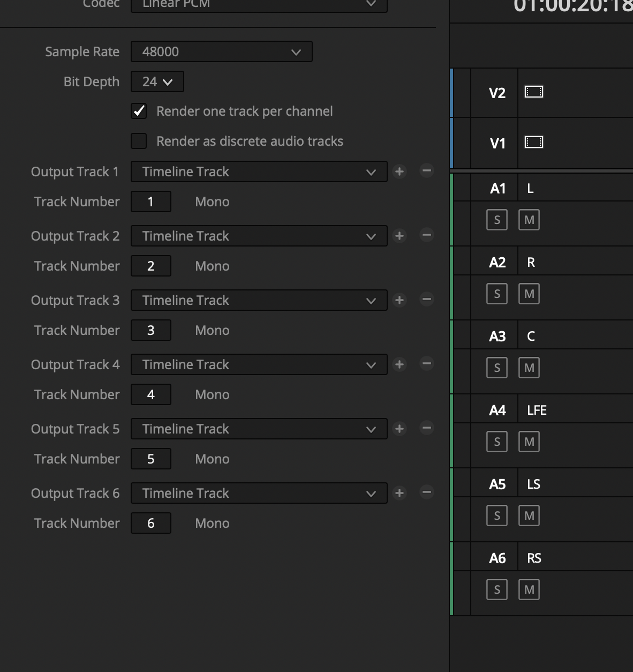The image size is (633, 672).
Task: Click Track Number field showing 3
Action: click(x=151, y=330)
